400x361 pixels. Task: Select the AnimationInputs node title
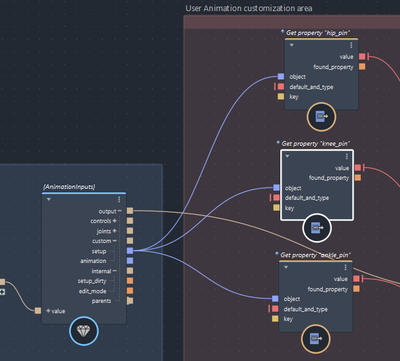[x=69, y=187]
